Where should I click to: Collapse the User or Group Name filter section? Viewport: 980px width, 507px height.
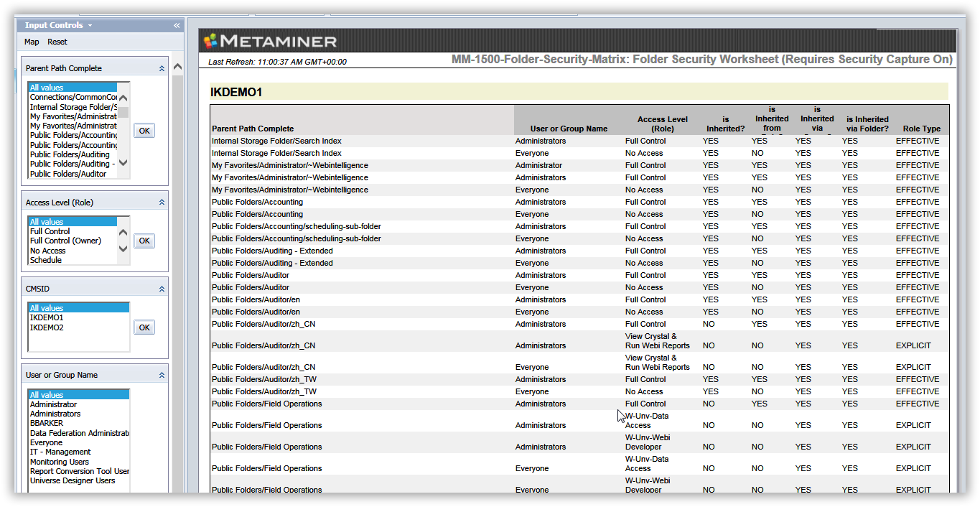pos(162,375)
